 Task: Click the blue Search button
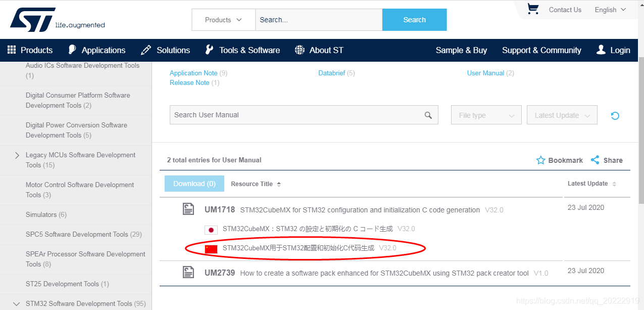pos(415,20)
